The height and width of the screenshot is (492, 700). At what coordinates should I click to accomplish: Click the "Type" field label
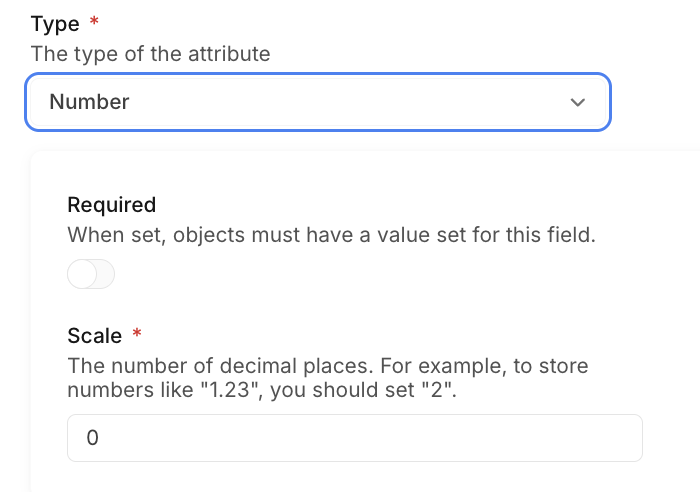[55, 23]
